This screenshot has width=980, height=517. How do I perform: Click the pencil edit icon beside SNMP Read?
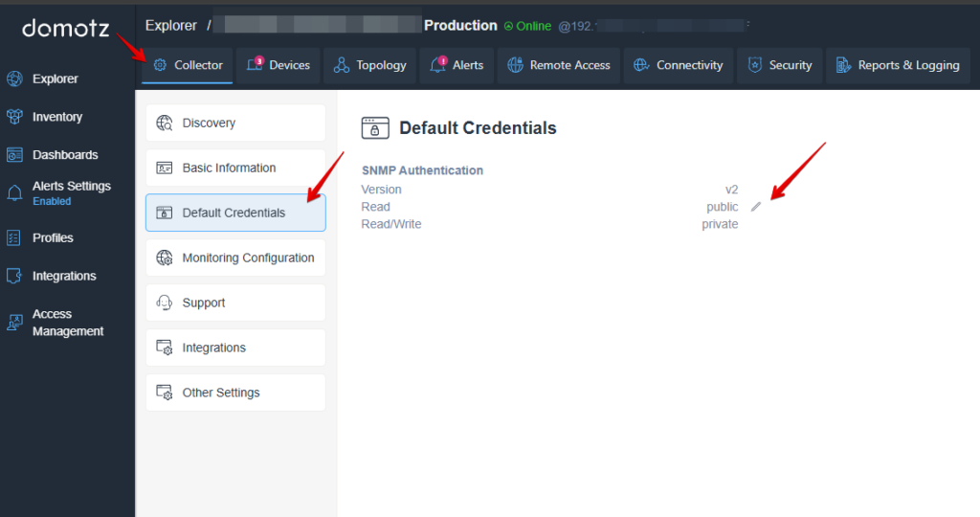point(756,207)
